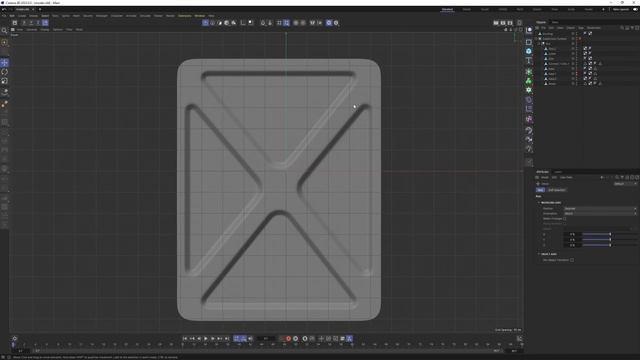Select the Scale tool in left palette
This screenshot has width=640, height=360.
coord(4,81)
